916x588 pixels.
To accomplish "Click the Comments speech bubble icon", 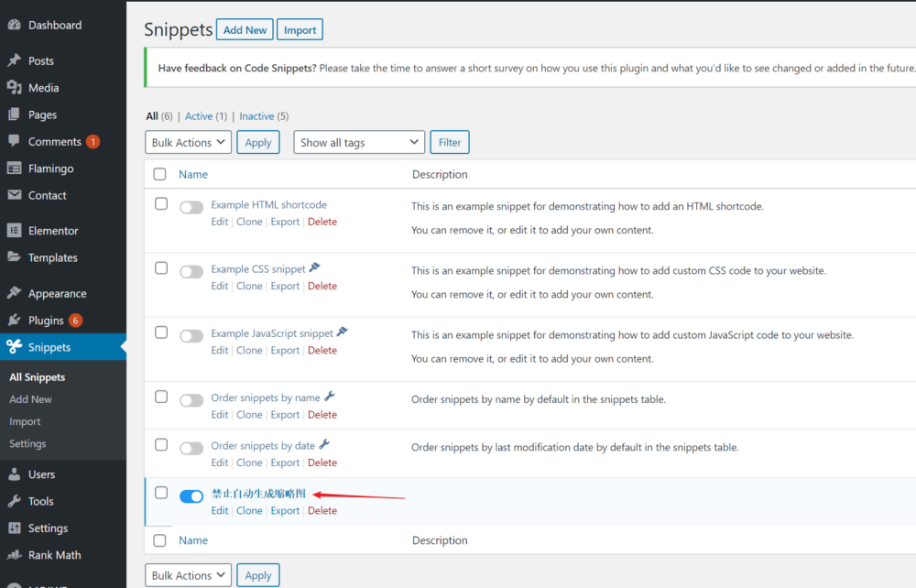I will (x=14, y=141).
